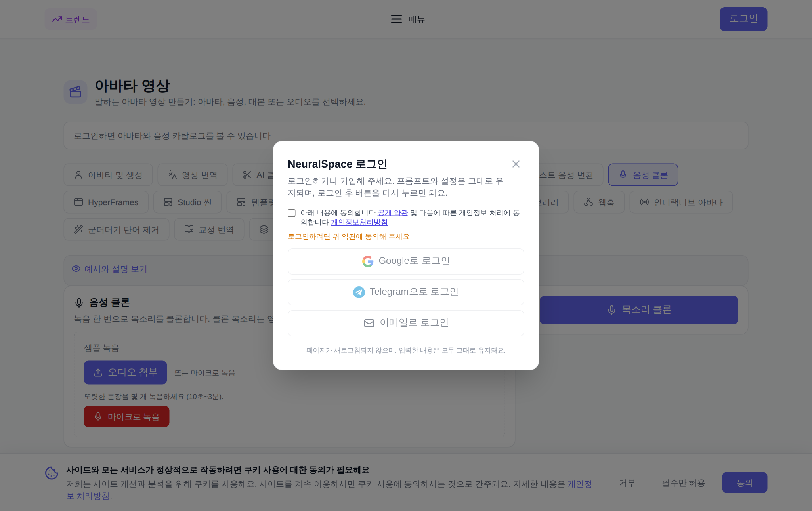
Task: Choose 필수만 허용 for cookies
Action: coord(684,483)
